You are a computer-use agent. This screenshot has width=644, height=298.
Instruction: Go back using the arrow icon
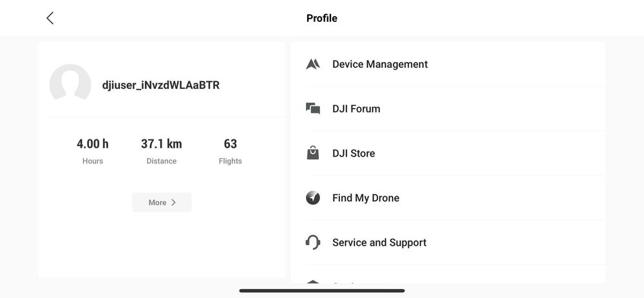click(50, 18)
